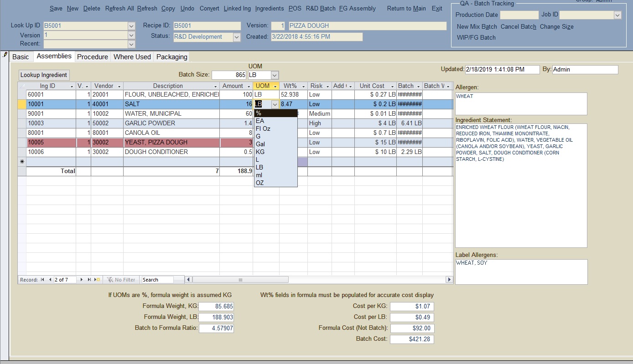Expand the Look Up ID dropdown
The image size is (633, 364).
[131, 26]
